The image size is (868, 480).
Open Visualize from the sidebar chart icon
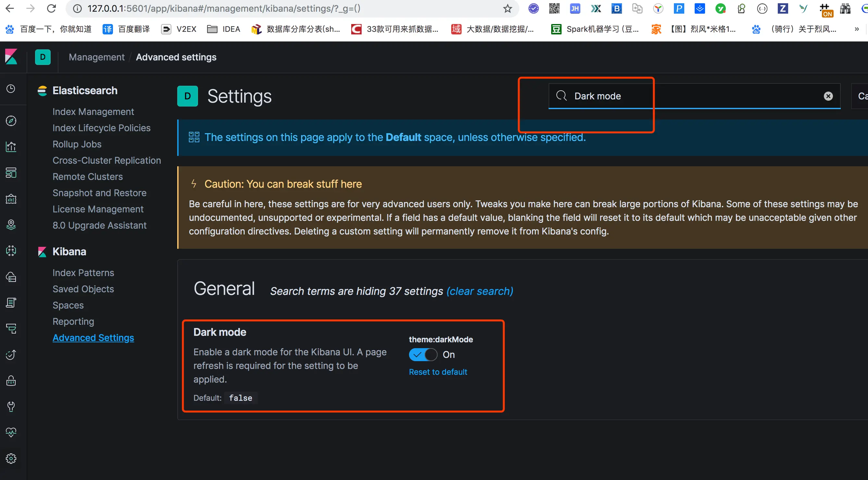point(11,146)
